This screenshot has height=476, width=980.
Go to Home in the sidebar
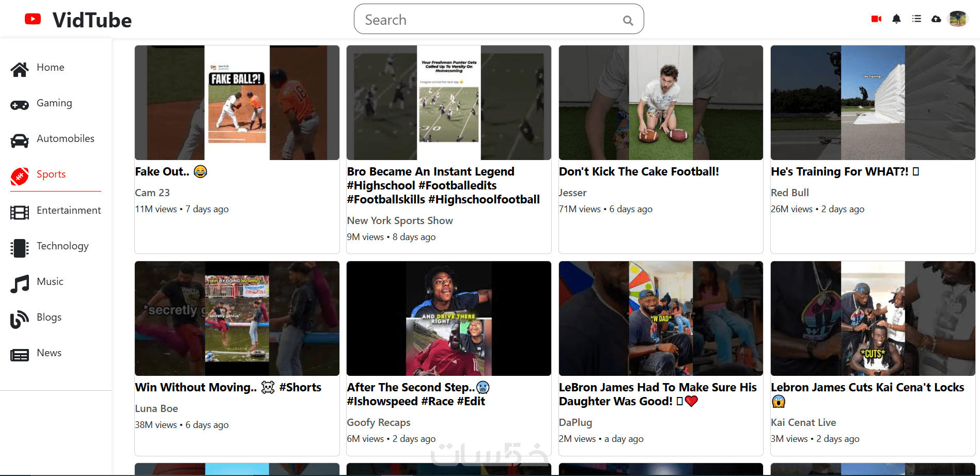point(50,68)
